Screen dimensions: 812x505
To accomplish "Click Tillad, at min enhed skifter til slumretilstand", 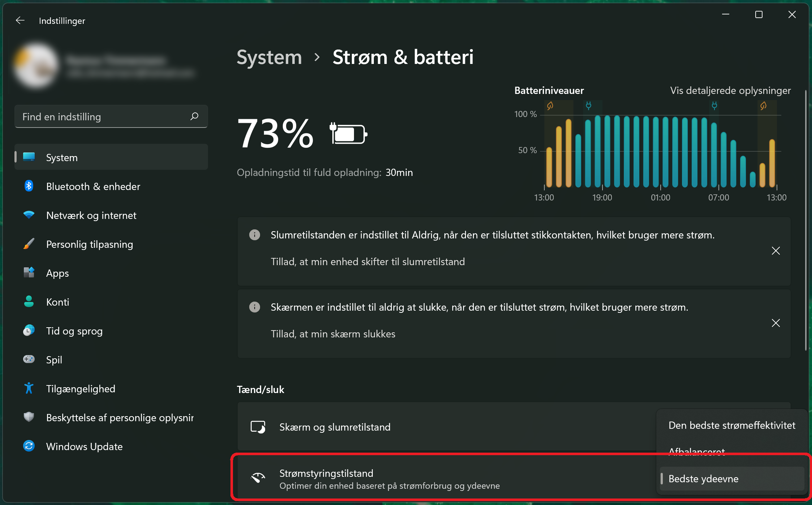I will pos(368,262).
